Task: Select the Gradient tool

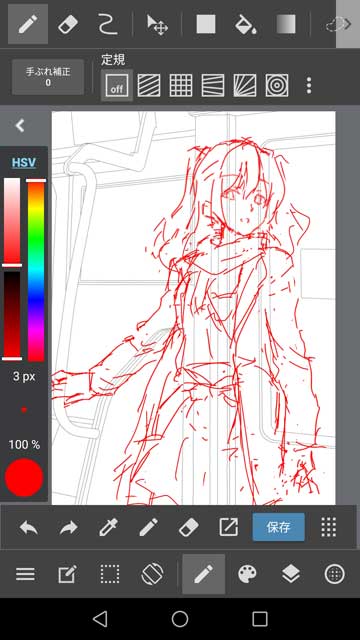Action: click(286, 24)
